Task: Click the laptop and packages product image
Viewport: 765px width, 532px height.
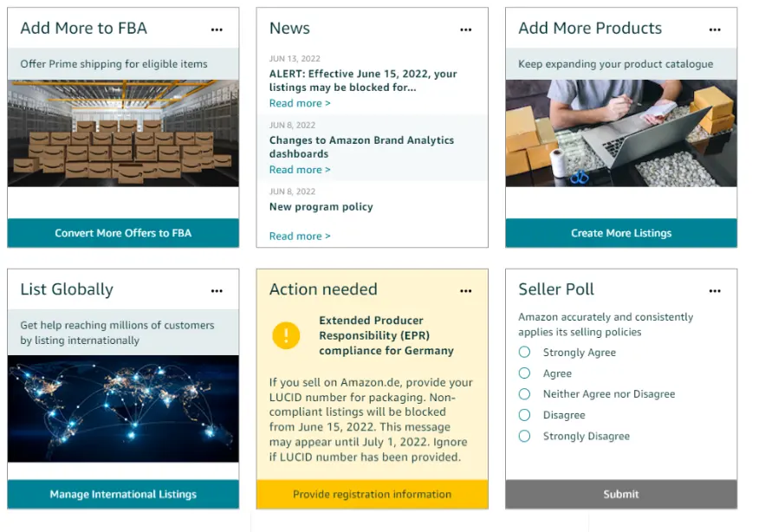Action: pos(621,133)
